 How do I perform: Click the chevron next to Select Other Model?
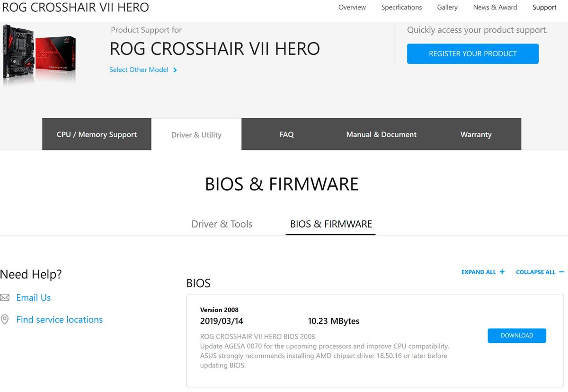point(175,70)
